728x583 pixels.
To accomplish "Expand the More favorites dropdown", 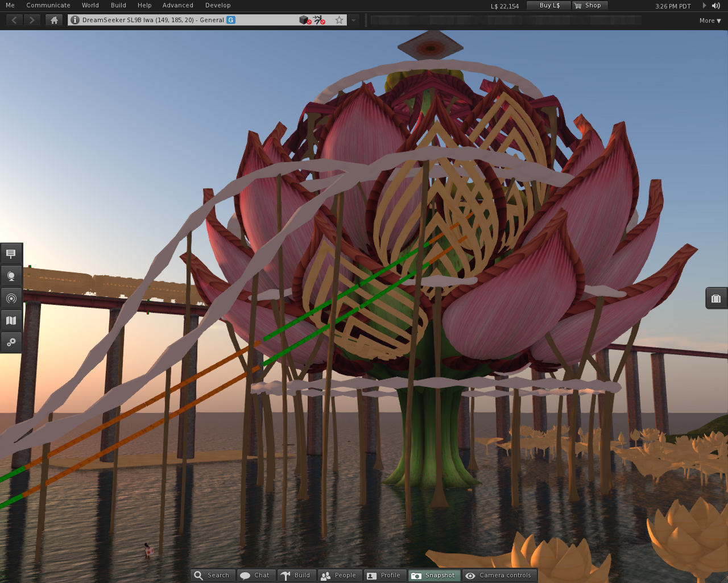I will [x=710, y=20].
